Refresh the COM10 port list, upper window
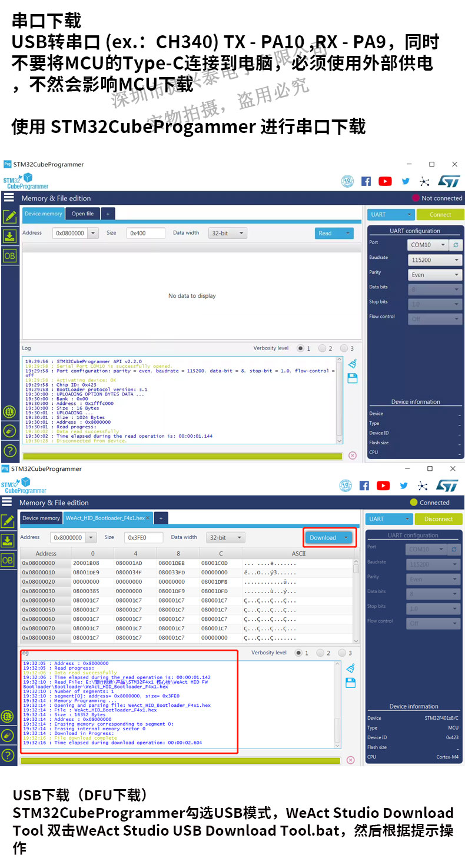Viewport: 465px width, 868px height. pos(456,245)
